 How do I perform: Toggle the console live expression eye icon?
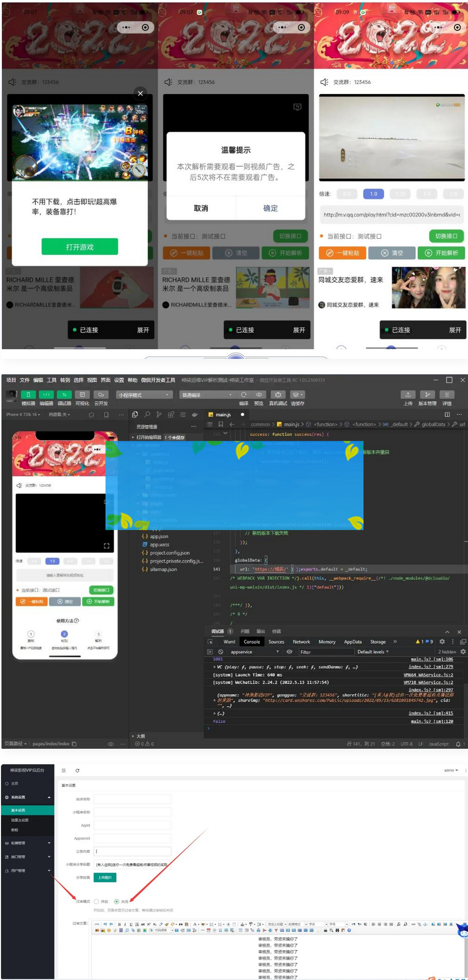[x=289, y=652]
